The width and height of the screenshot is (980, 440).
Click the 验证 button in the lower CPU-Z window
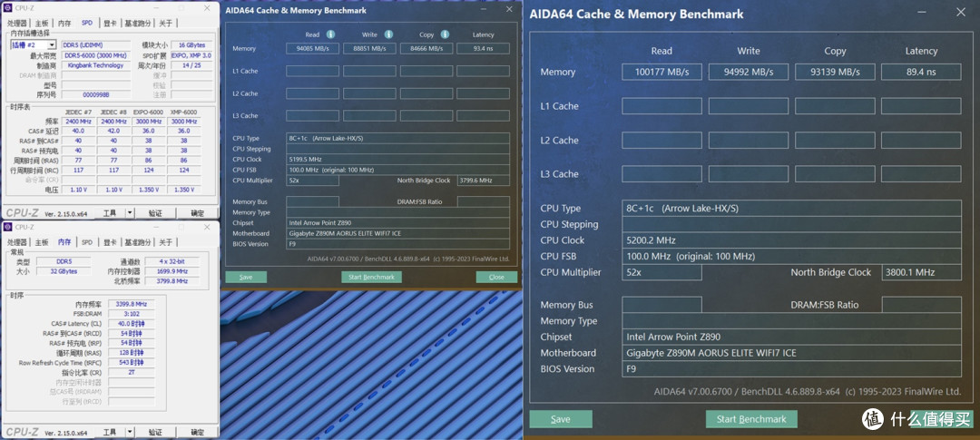point(155,432)
